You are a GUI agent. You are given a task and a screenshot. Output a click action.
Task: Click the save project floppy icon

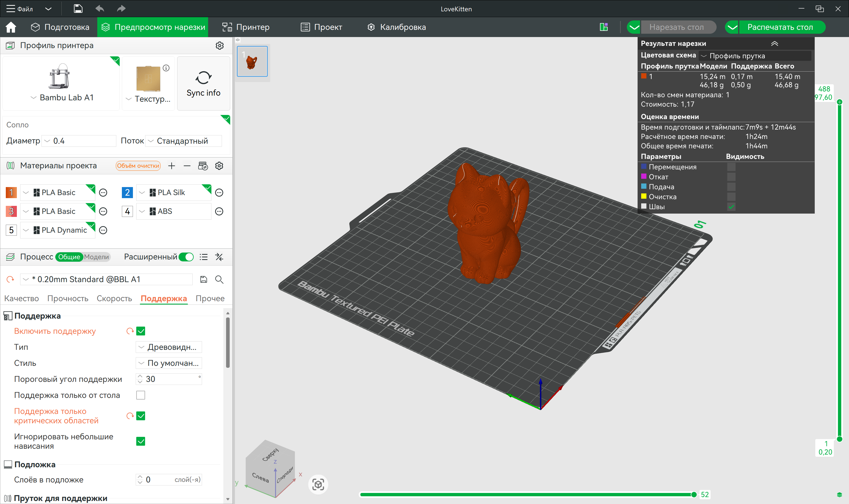[x=78, y=9]
